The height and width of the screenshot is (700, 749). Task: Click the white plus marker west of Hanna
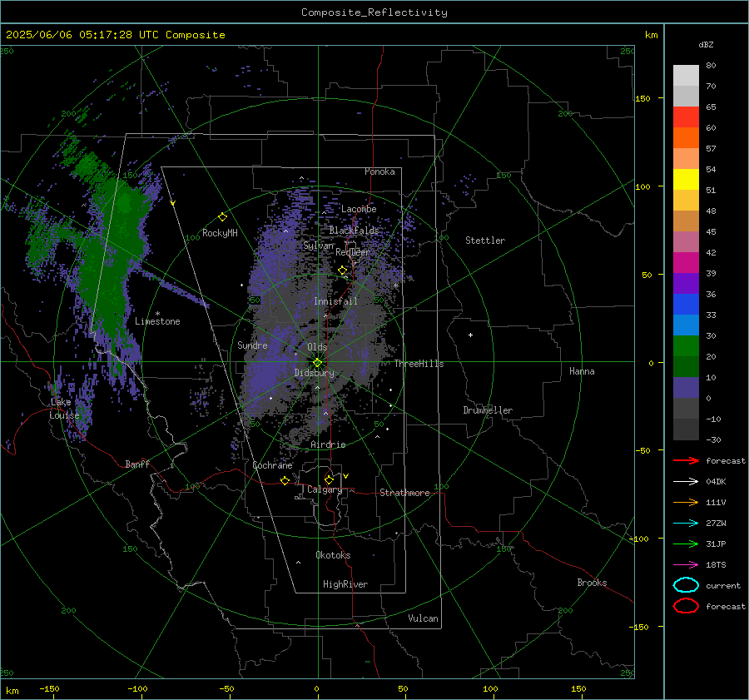coord(470,335)
